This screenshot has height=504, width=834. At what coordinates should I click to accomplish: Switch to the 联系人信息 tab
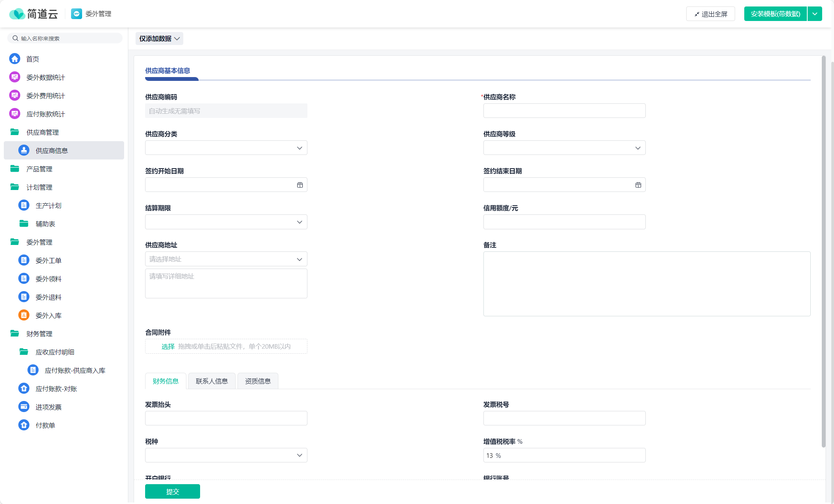212,381
